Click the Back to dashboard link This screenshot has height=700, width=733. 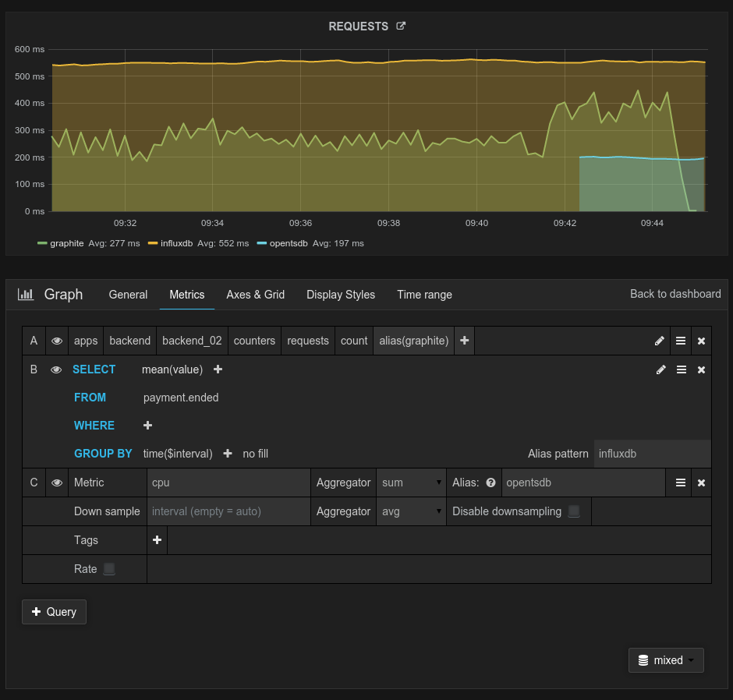675,294
